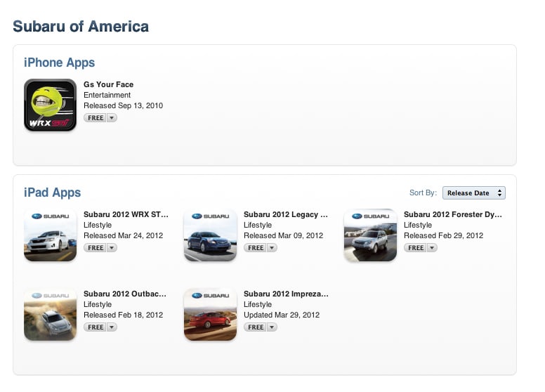Select the Subaru 2012 Forester app icon
Screen dimensions: 545x392
click(x=370, y=235)
